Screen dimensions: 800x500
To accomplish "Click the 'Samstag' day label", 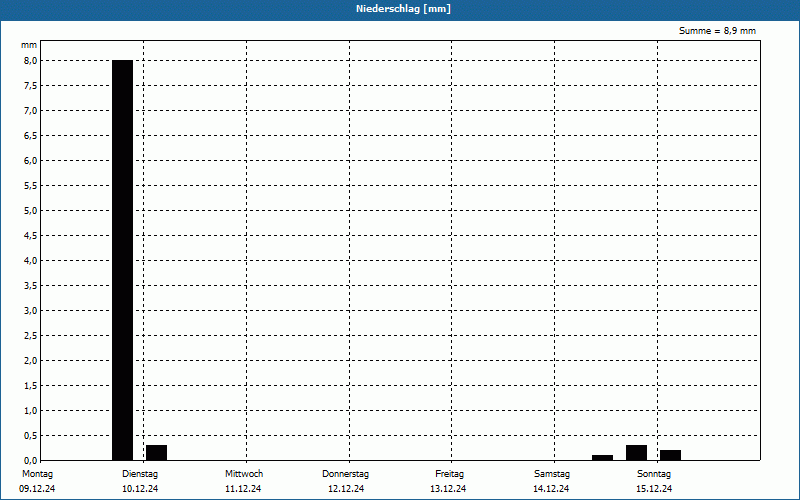I will click(x=552, y=474).
